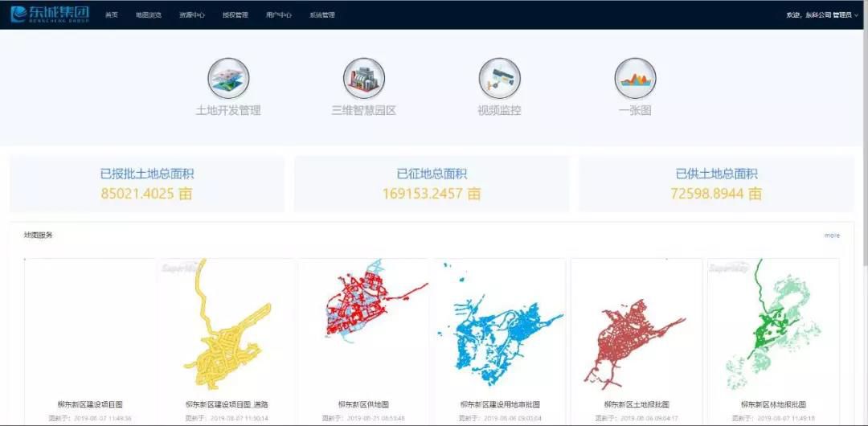This screenshot has height=426, width=868.
Task: Open the 东科公司 管理员 user menu
Action: click(x=824, y=15)
